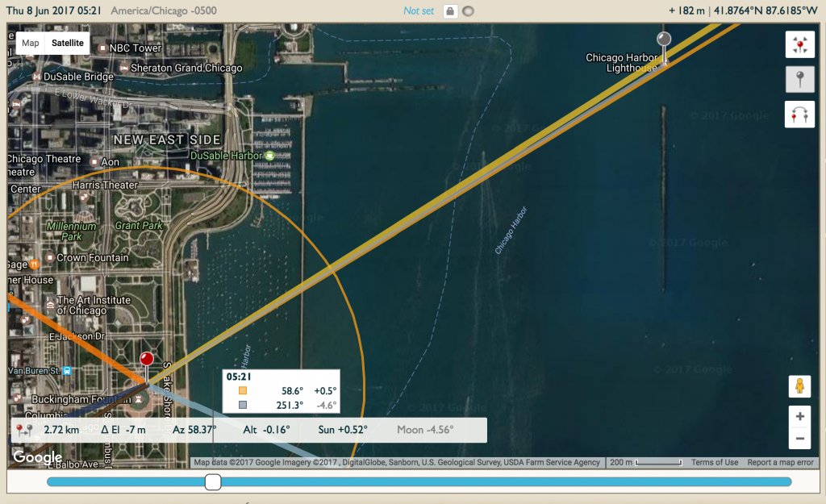The width and height of the screenshot is (826, 504).
Task: Switch to the Map view tab
Action: pos(31,44)
